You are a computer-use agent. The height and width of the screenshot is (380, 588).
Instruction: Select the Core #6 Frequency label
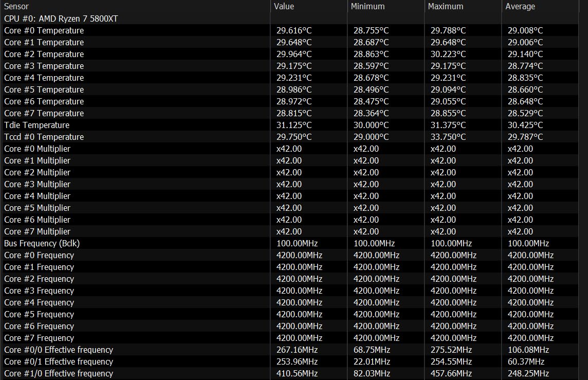pyautogui.click(x=39, y=326)
